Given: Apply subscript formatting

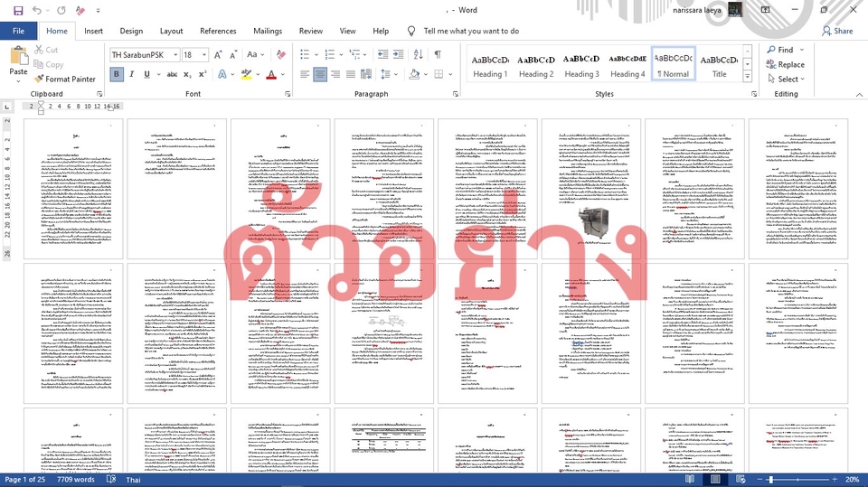Looking at the screenshot, I should pyautogui.click(x=188, y=74).
